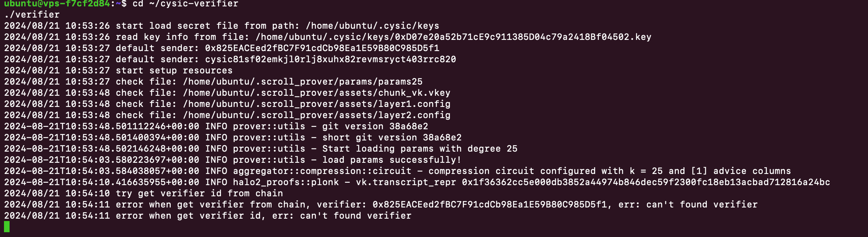
Task: Click the vk.transcript_repr hash value
Action: point(646,182)
